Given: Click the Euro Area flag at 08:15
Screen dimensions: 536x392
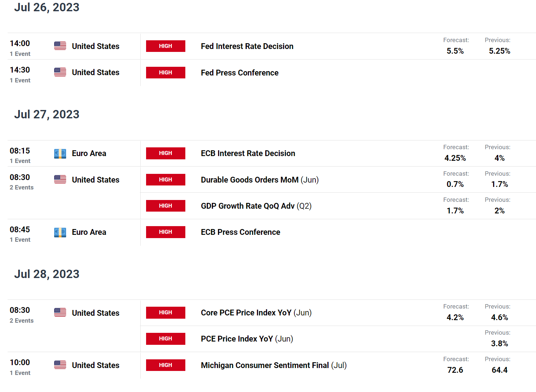Looking at the screenshot, I should coord(60,153).
